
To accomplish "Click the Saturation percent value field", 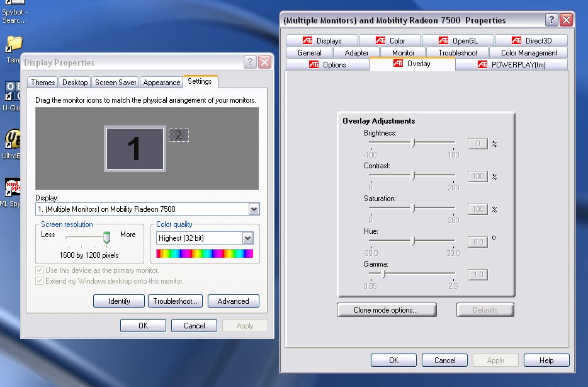I will (478, 209).
